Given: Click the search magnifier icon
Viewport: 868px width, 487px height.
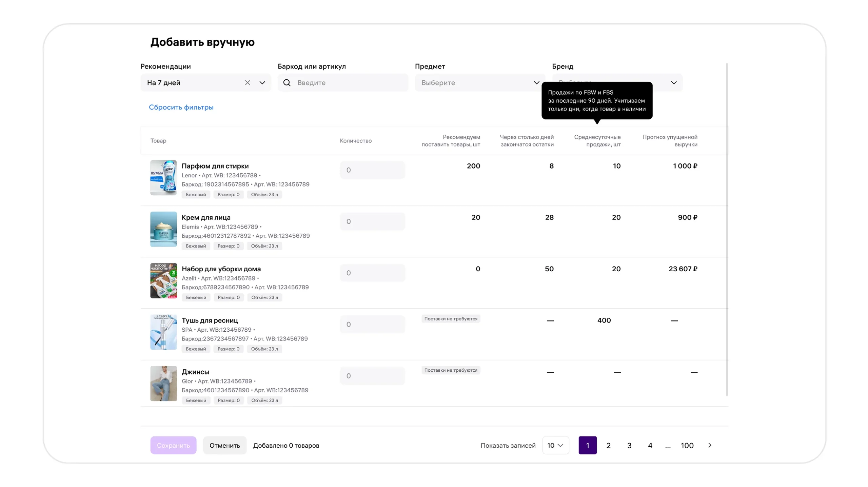Looking at the screenshot, I should tap(287, 82).
